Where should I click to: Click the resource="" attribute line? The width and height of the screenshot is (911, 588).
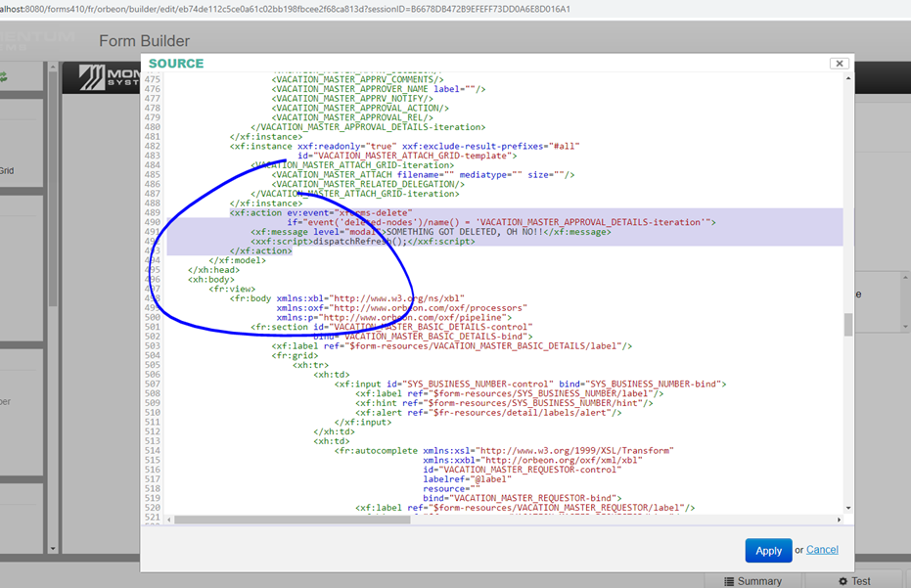(451, 488)
